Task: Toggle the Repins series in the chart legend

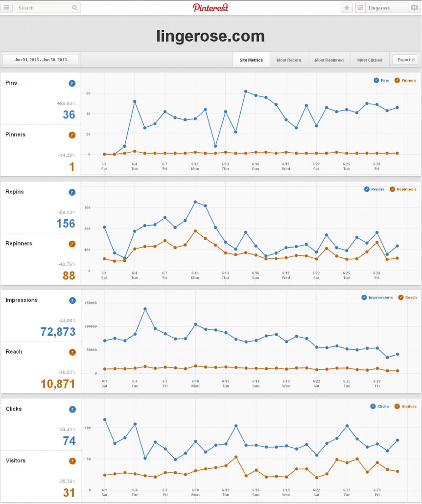Action: [x=374, y=189]
